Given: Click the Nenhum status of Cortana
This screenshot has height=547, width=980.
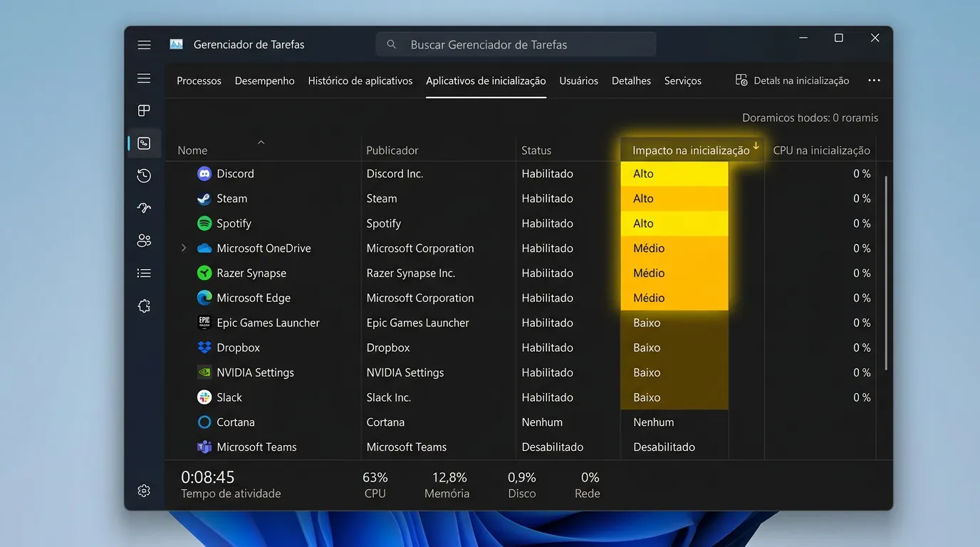Looking at the screenshot, I should pos(542,422).
